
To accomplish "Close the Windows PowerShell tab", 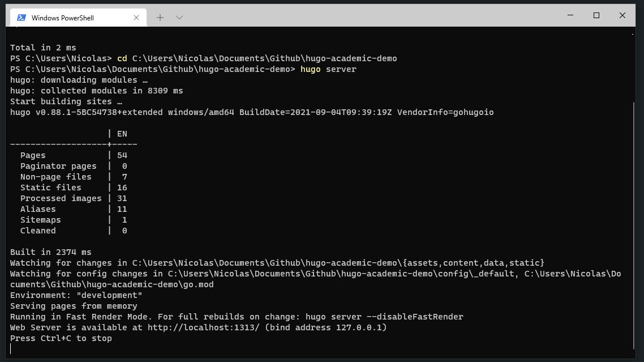I will (136, 17).
